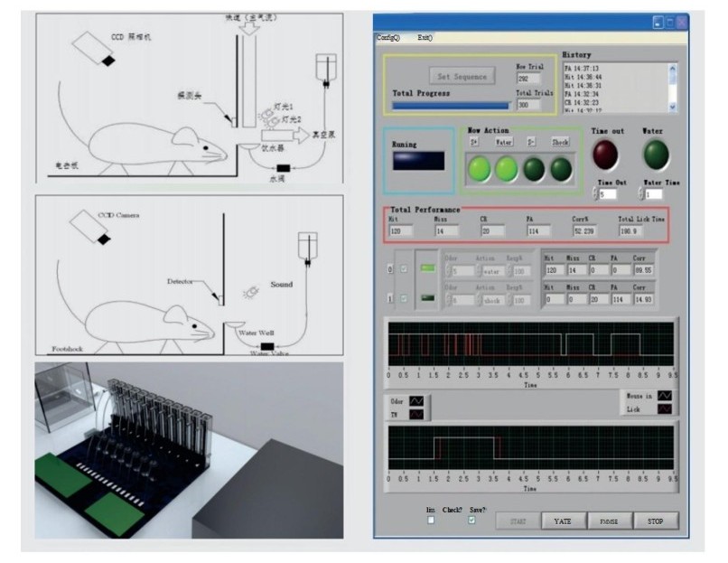Screen dimensions: 728x563
Task: Adjust the Water Time stepper arrows
Action: click(x=642, y=194)
